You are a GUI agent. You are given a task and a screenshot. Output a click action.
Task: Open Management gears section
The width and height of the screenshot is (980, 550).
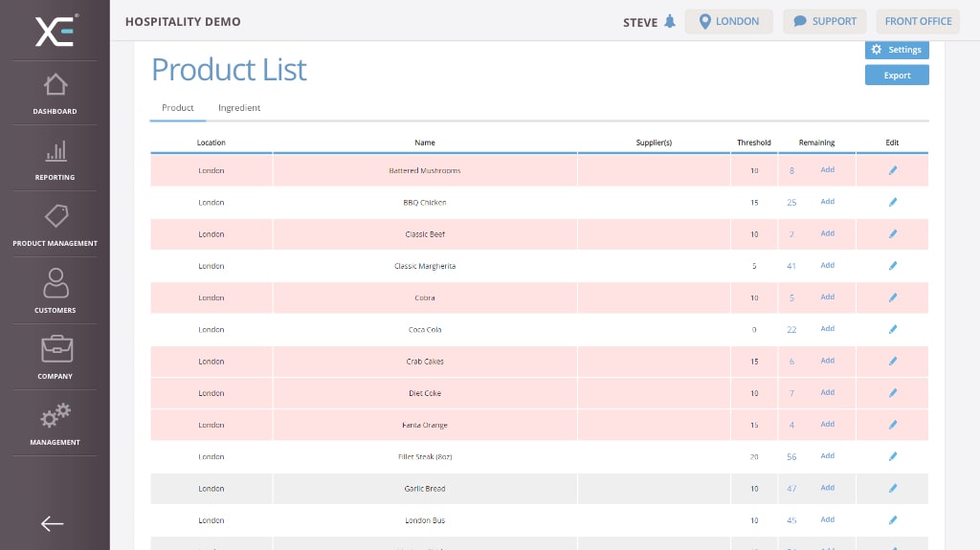55,424
